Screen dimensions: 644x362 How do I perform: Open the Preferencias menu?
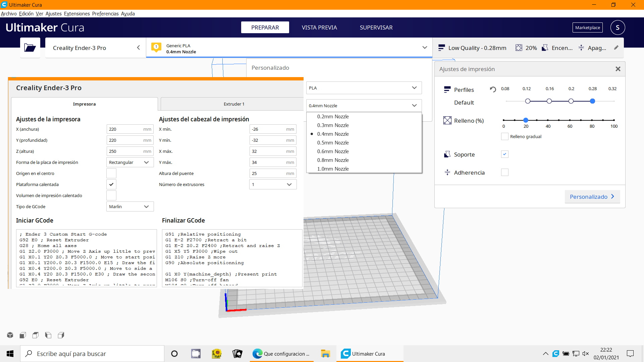105,14
